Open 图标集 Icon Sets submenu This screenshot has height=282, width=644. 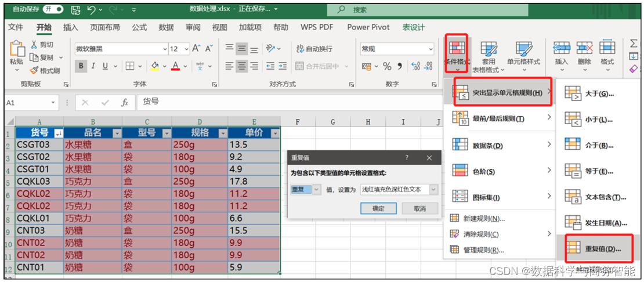(500, 197)
